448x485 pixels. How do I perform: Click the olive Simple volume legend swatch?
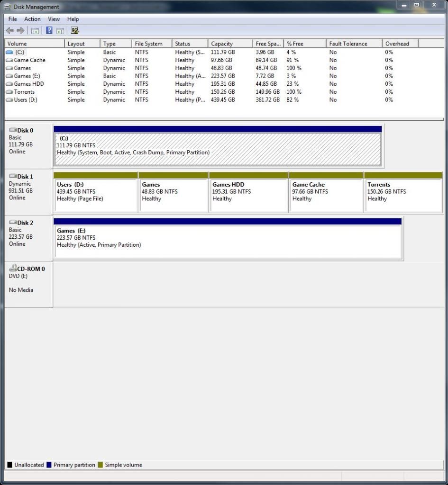101,465
